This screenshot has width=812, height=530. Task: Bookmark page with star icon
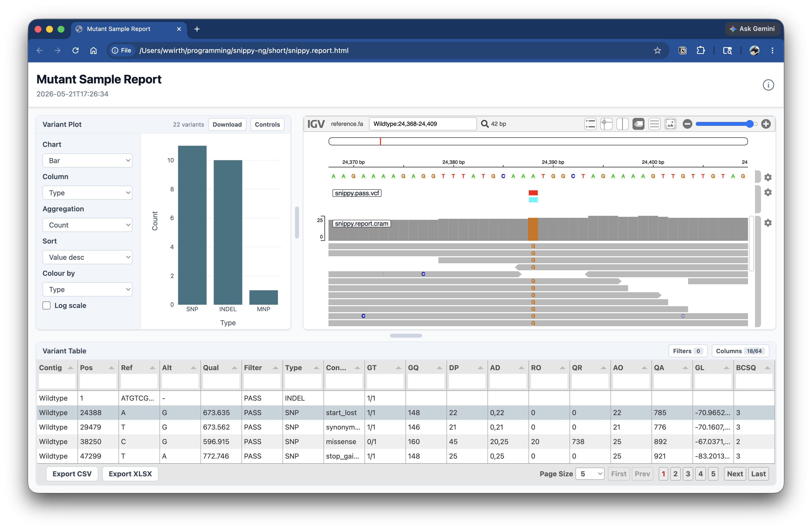pos(657,50)
